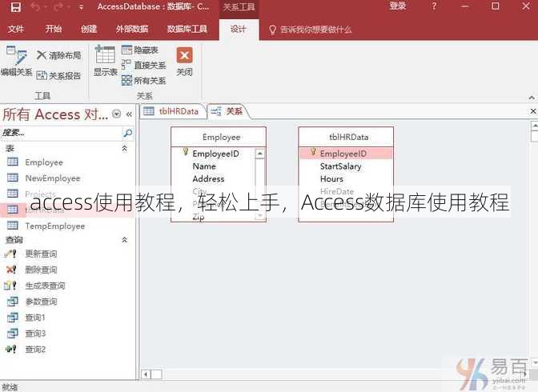Select the 更新查询 query item

[41, 254]
